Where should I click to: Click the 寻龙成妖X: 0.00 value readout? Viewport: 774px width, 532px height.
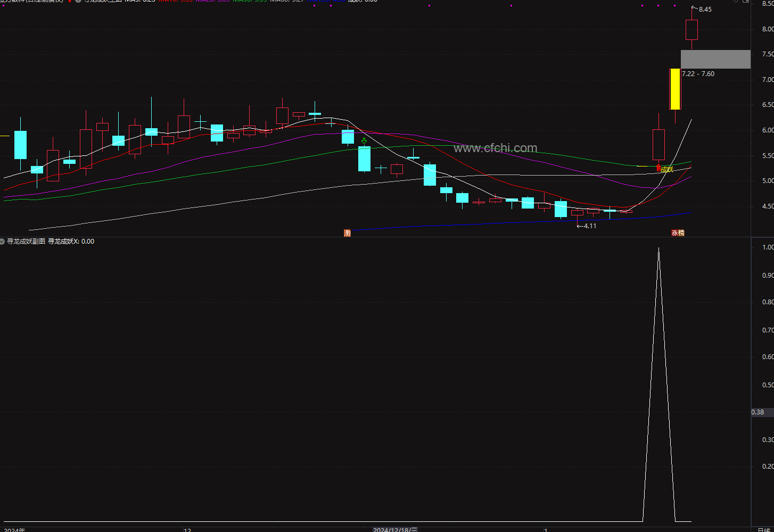[x=71, y=242]
